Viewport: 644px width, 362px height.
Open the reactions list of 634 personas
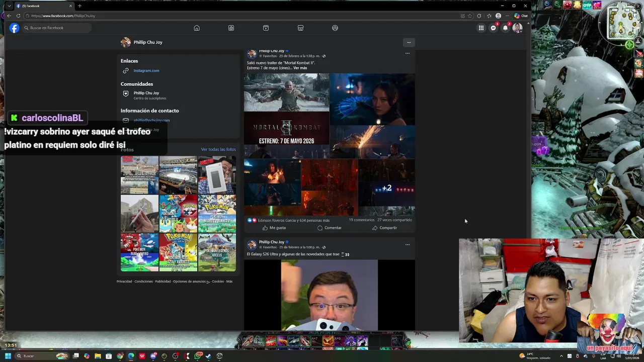pyautogui.click(x=294, y=220)
